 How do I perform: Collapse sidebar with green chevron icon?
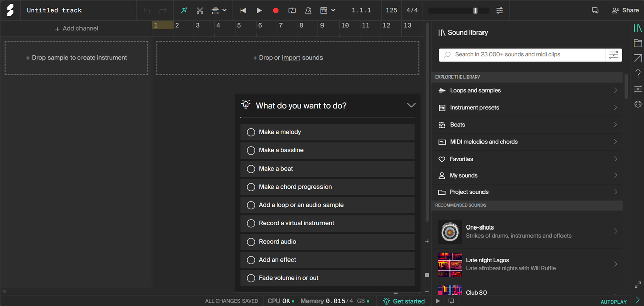pyautogui.click(x=638, y=300)
